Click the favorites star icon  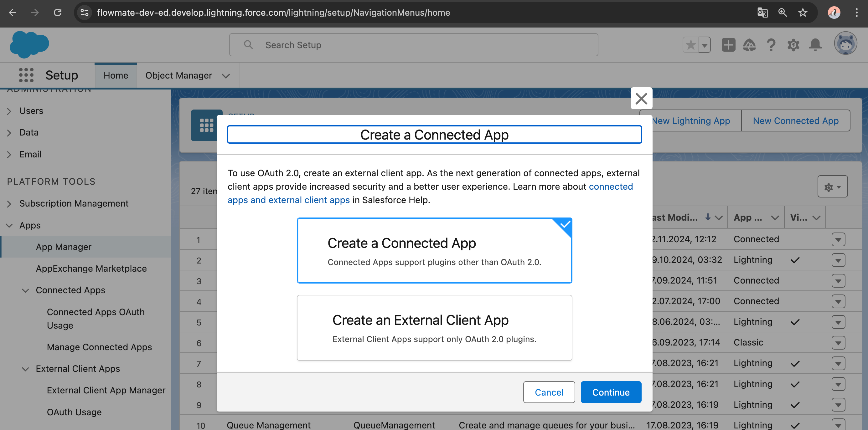click(x=691, y=45)
